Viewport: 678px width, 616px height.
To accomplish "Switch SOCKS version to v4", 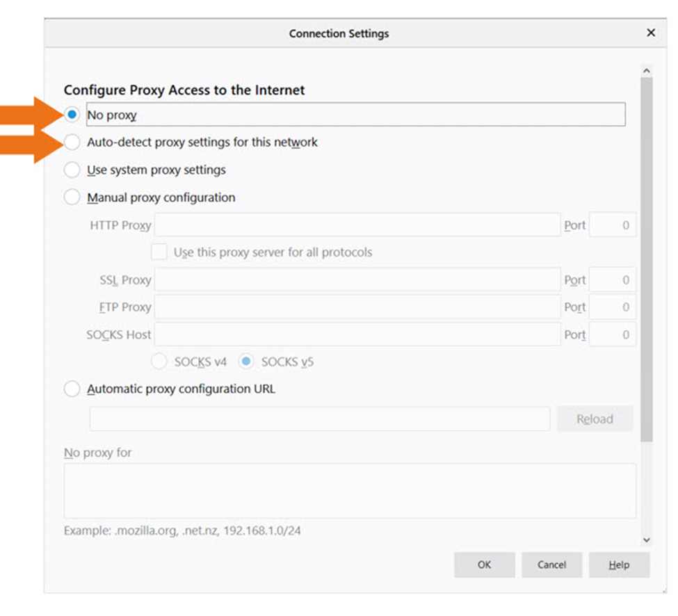I will pyautogui.click(x=159, y=362).
